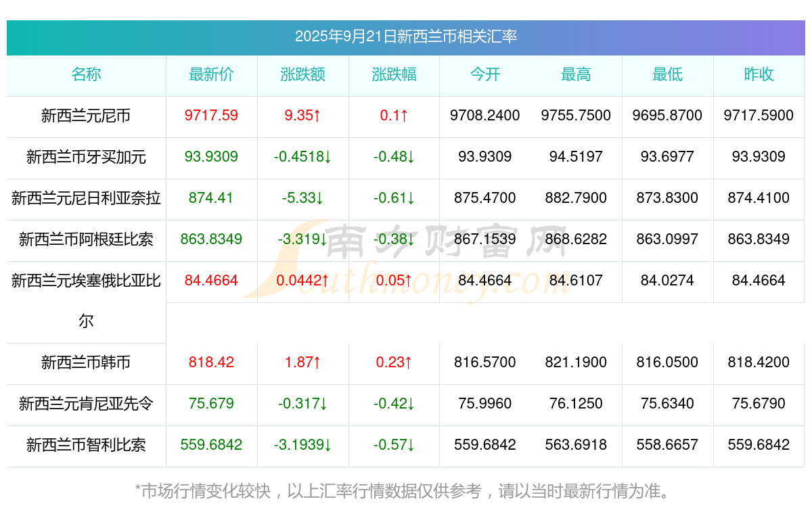812x512 pixels.
Task: Select the 昨收 column header
Action: 759,74
